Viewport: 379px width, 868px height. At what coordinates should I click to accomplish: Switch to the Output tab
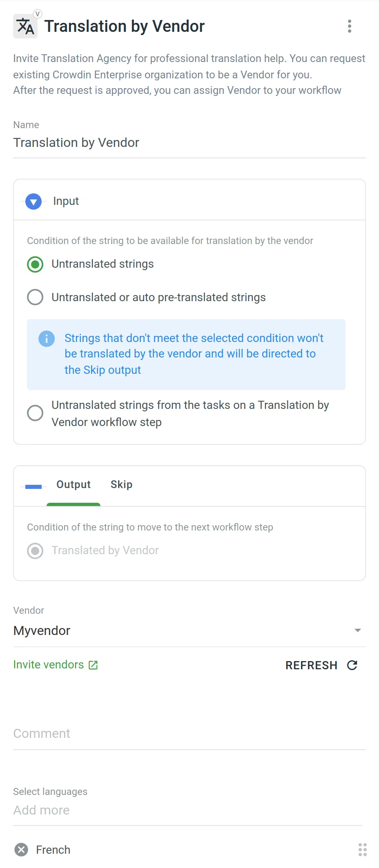(x=74, y=484)
